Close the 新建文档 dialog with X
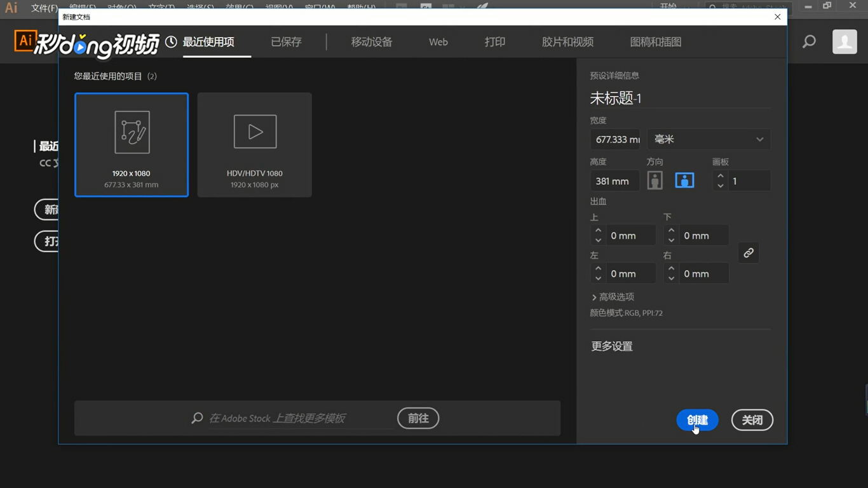This screenshot has height=488, width=868. [777, 17]
